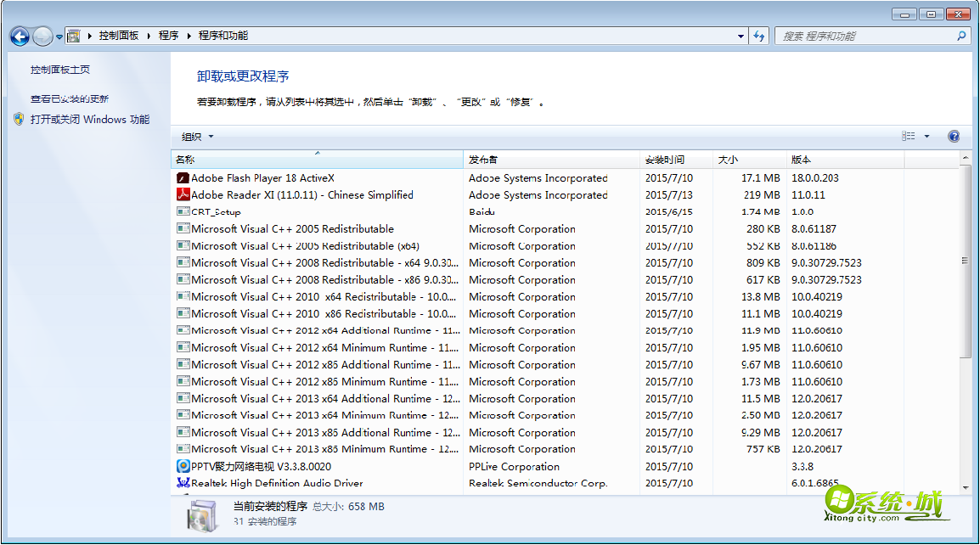The height and width of the screenshot is (545, 980).
Task: Select the Adobe Reader XI program icon
Action: coord(183,195)
